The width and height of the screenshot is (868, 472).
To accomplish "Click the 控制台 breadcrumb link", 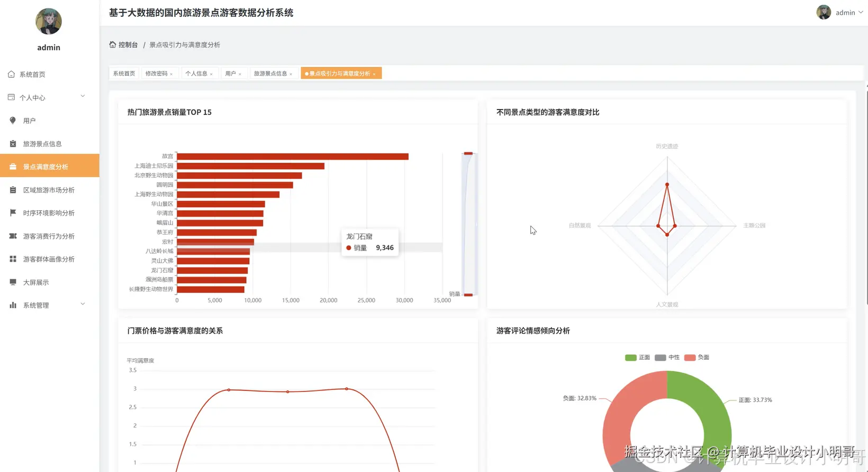I will (128, 45).
